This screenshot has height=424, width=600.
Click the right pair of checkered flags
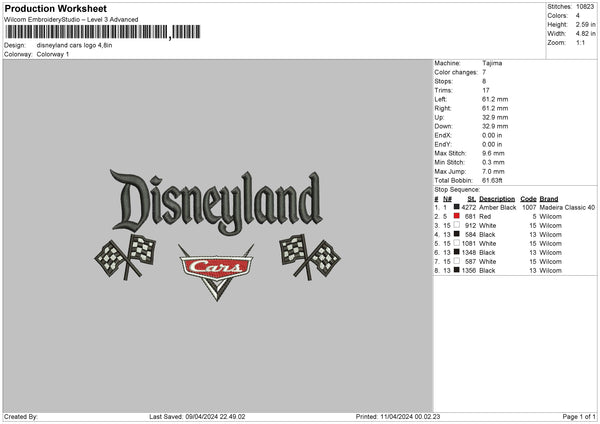[x=310, y=257]
